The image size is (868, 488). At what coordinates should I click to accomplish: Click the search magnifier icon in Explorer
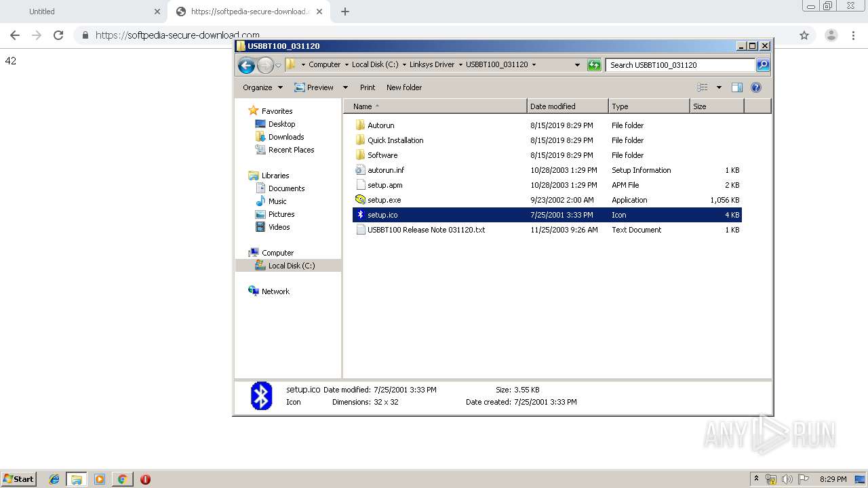click(763, 65)
